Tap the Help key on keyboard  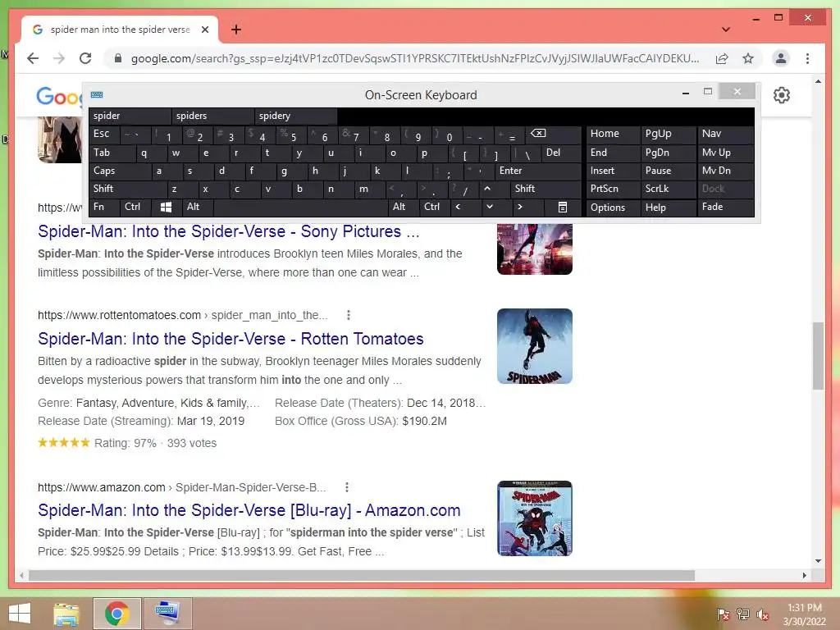668,207
